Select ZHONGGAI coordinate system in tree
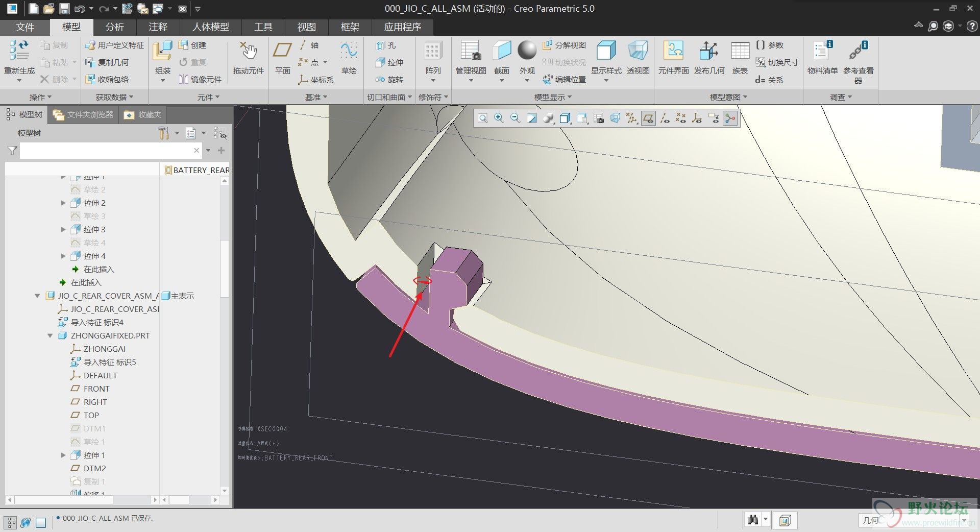Viewport: 980px width, 532px height. coord(97,349)
